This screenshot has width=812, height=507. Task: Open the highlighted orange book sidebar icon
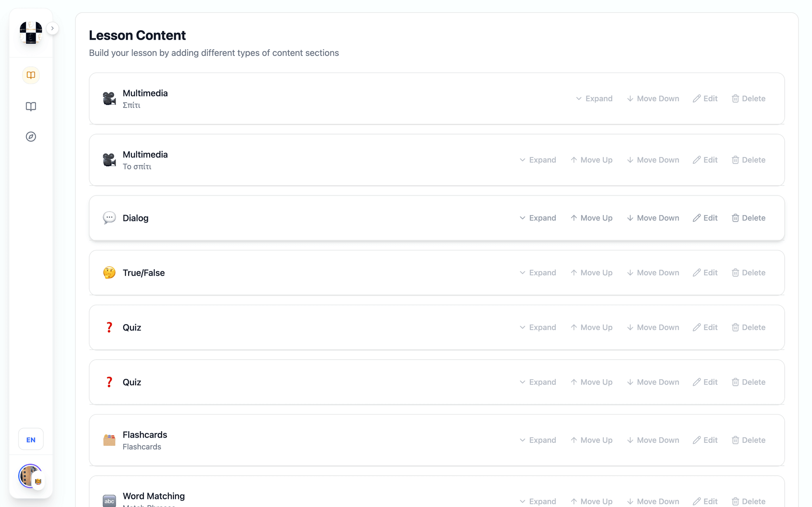(31, 75)
